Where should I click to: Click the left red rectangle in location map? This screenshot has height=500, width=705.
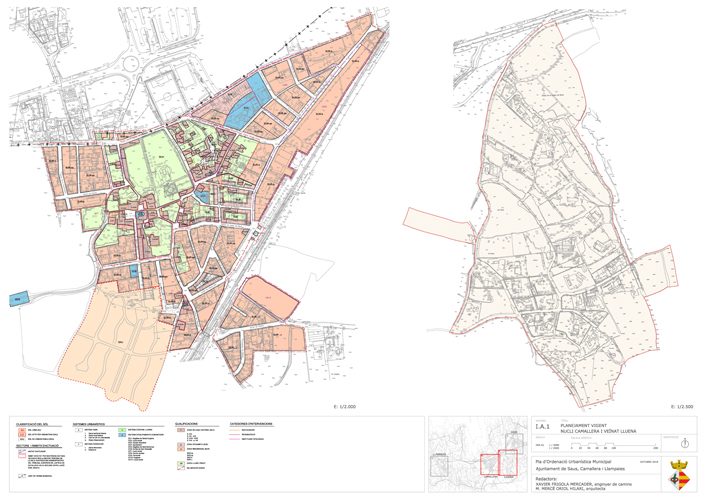tap(489, 465)
